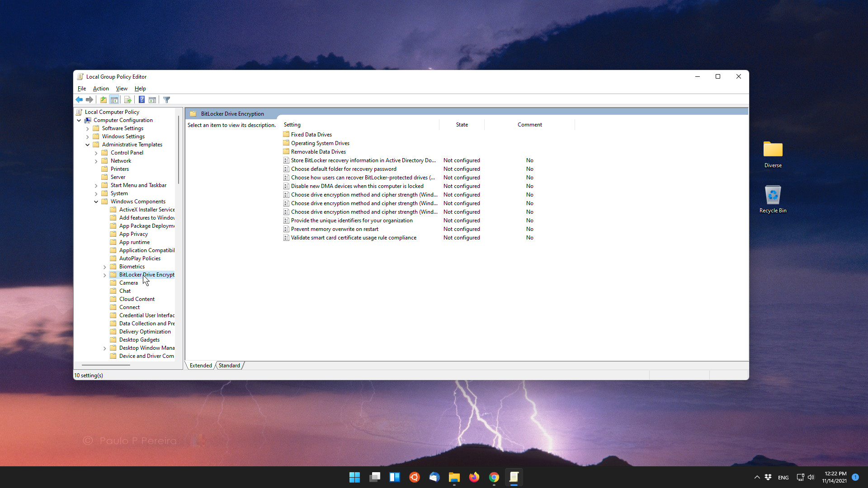Toggle Show/Hide Console Tree toolbar button
868x488 pixels.
[x=114, y=100]
